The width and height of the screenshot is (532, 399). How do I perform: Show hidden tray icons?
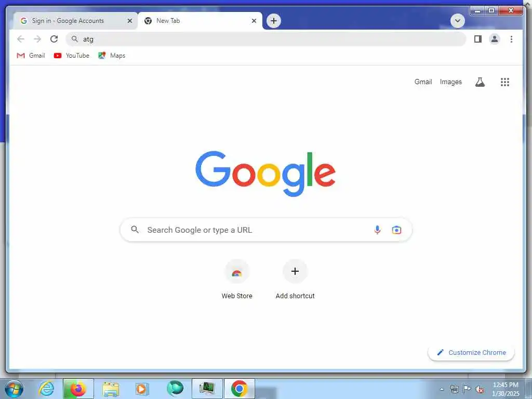(x=442, y=389)
